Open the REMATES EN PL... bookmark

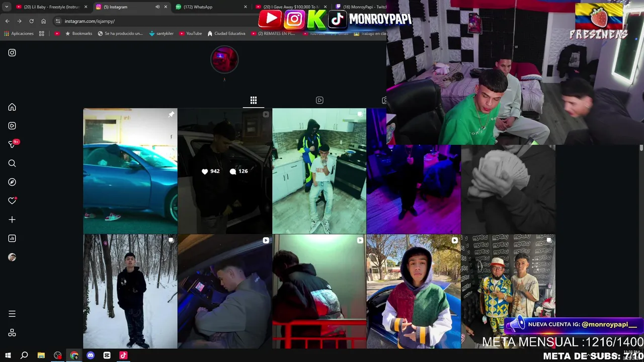[x=273, y=34]
